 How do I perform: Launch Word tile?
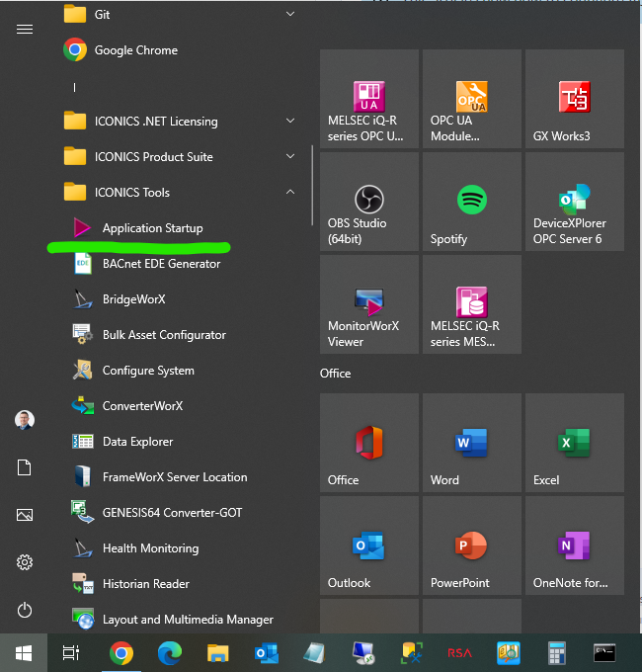[472, 443]
